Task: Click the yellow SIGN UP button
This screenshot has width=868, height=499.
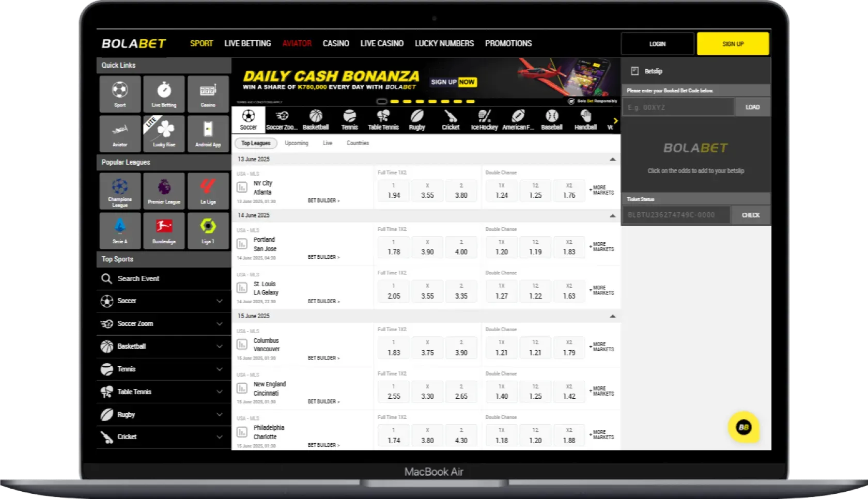Action: click(x=733, y=44)
